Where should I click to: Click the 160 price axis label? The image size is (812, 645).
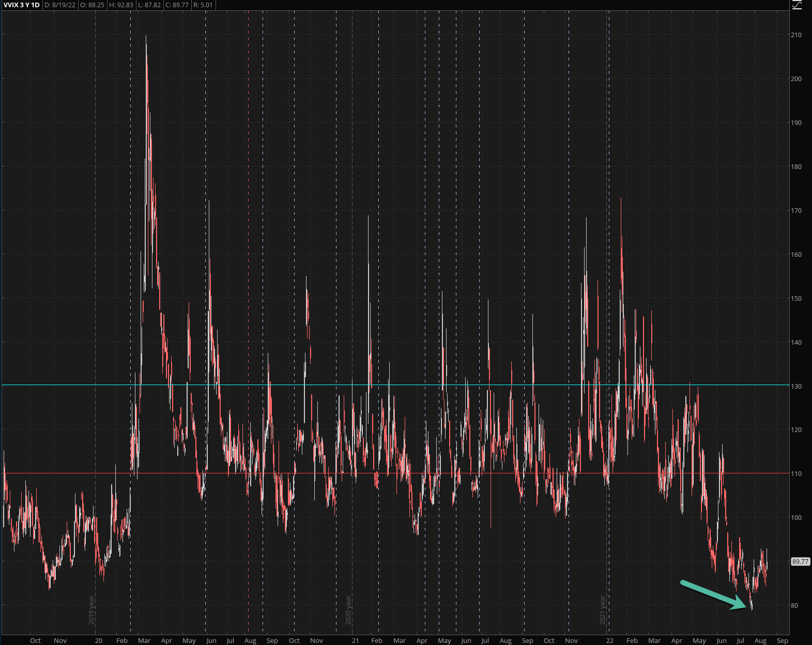(796, 254)
